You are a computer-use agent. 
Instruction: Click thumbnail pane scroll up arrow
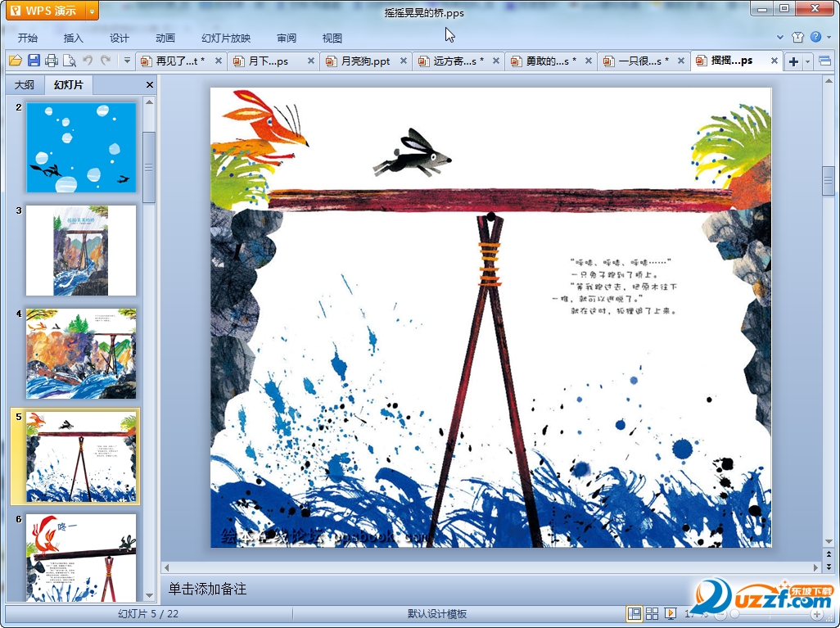tap(150, 102)
